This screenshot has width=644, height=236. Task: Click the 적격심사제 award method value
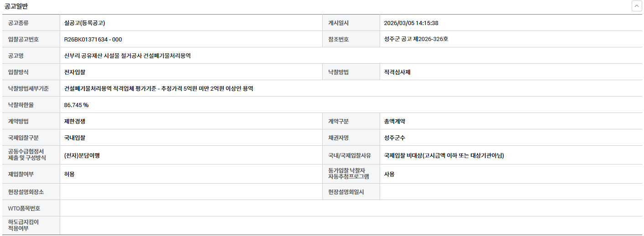coord(397,72)
